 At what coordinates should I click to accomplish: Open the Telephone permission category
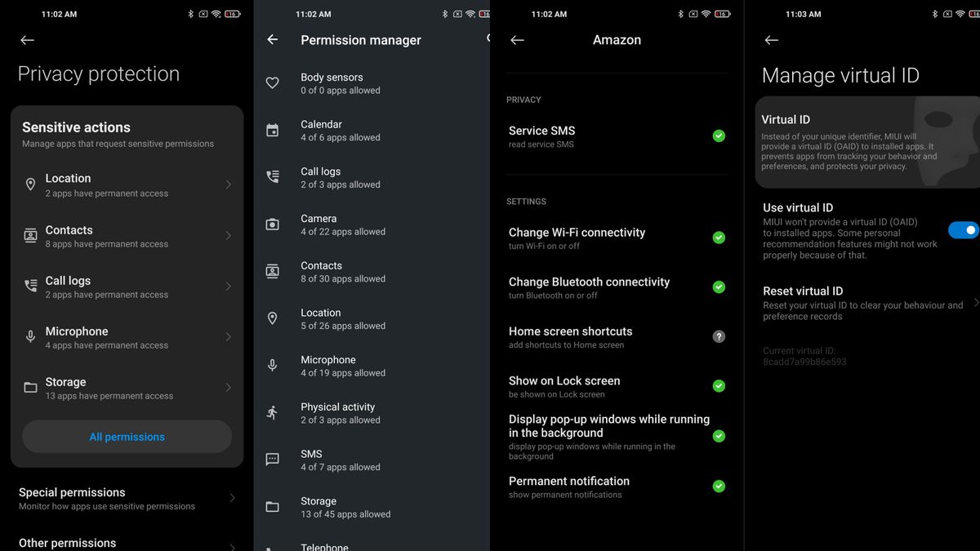pyautogui.click(x=324, y=545)
